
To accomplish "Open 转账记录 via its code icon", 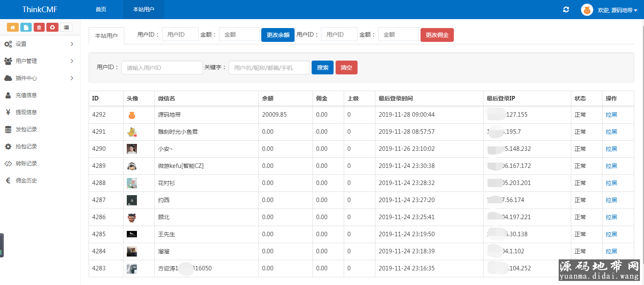I will pyautogui.click(x=8, y=163).
